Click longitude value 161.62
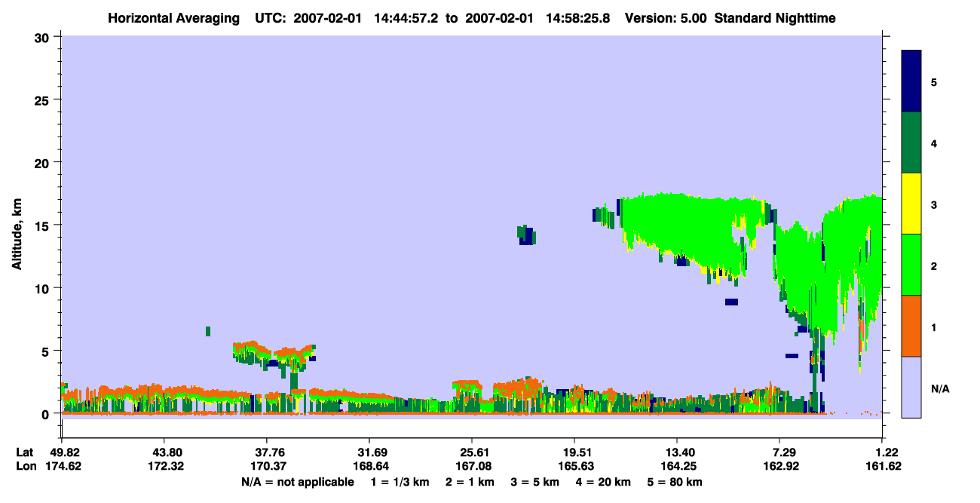Image resolution: width=980 pixels, height=503 pixels. pos(883,466)
